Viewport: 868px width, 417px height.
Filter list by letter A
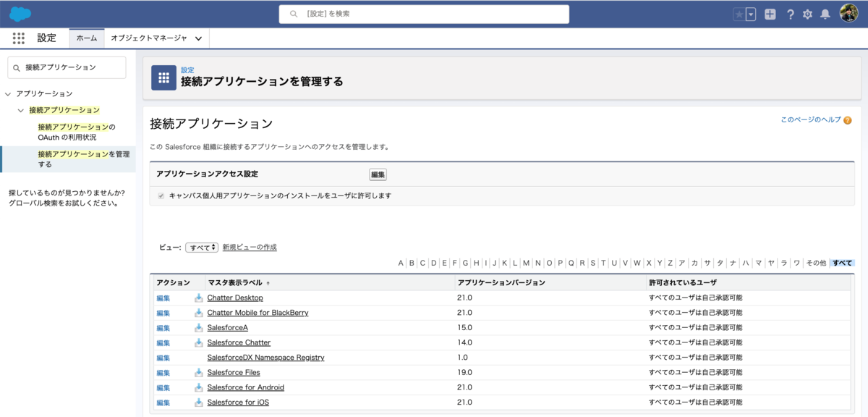(401, 263)
